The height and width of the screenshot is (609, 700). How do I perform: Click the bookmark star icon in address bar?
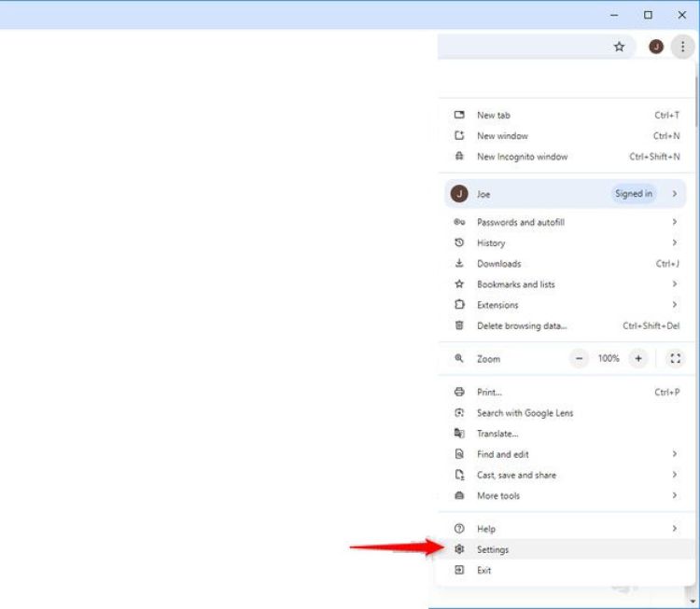click(x=619, y=47)
